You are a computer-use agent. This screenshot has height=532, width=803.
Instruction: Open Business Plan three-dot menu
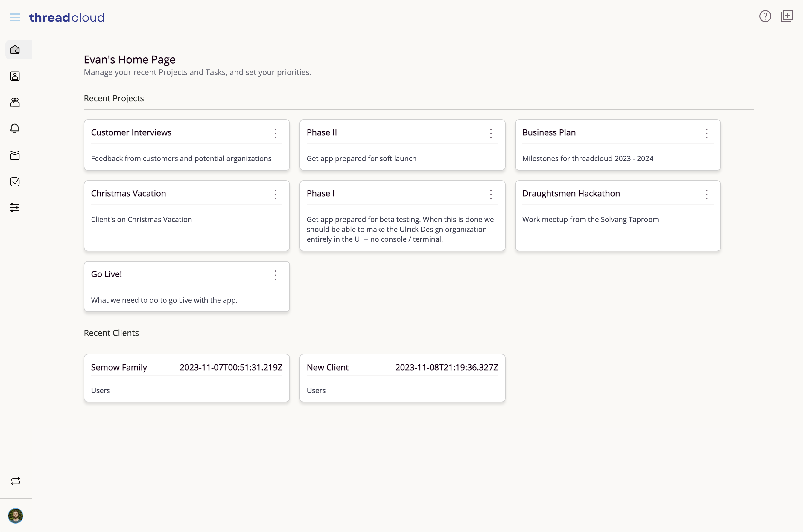pos(707,133)
